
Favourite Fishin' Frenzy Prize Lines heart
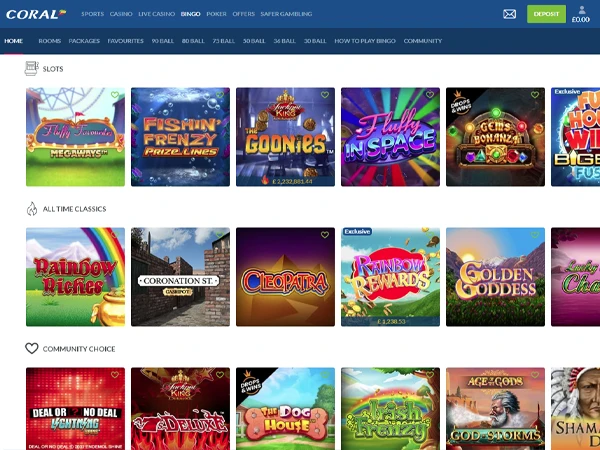pos(220,95)
